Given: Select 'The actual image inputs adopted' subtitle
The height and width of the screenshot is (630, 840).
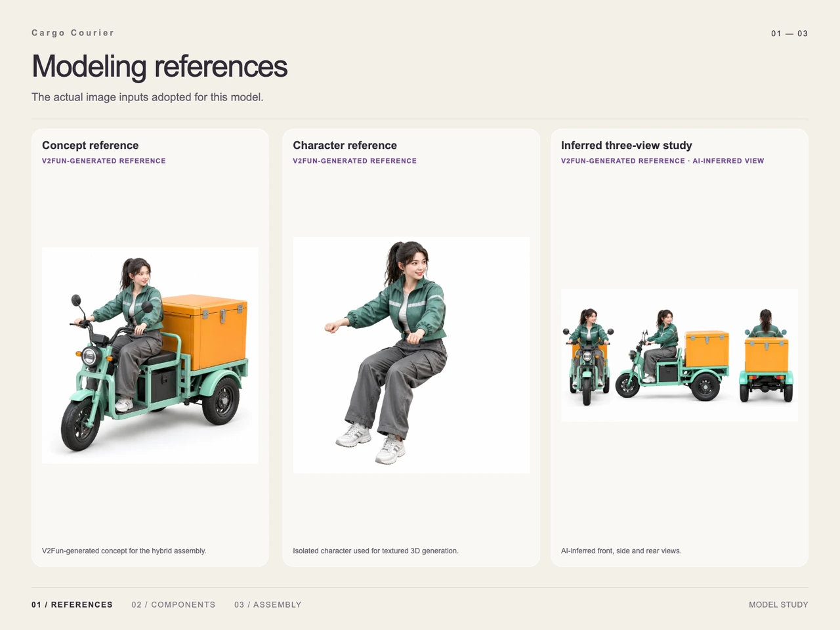Looking at the screenshot, I should (148, 97).
